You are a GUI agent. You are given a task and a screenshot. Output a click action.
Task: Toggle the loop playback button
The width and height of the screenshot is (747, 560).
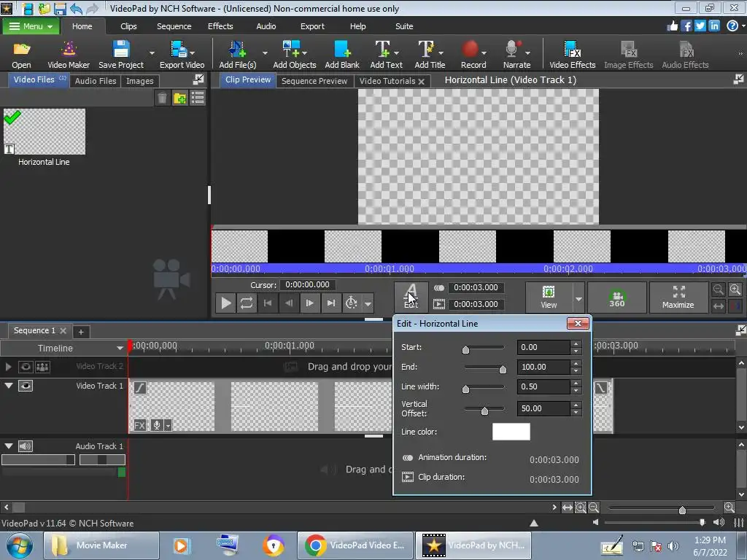(x=247, y=303)
